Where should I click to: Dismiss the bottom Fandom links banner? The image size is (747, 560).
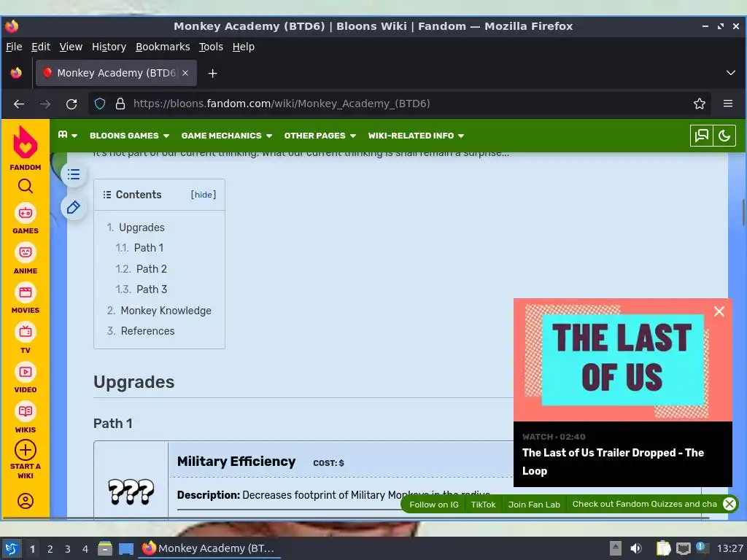pyautogui.click(x=729, y=504)
